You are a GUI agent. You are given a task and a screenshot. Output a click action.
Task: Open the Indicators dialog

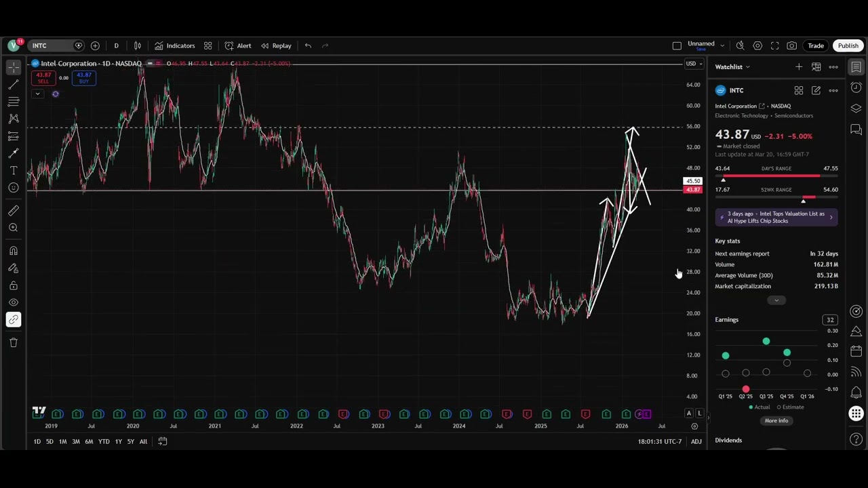point(174,45)
